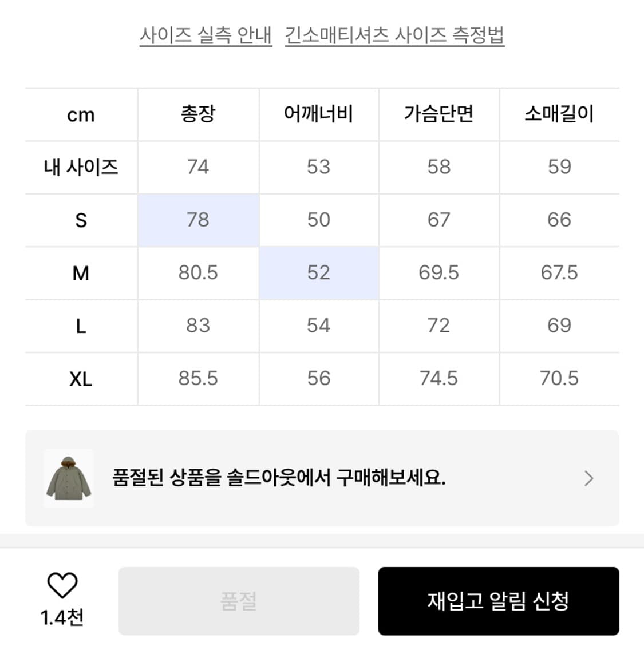Click the 가슴단면 column header
Image resolution: width=644 pixels, height=654 pixels.
click(x=439, y=114)
